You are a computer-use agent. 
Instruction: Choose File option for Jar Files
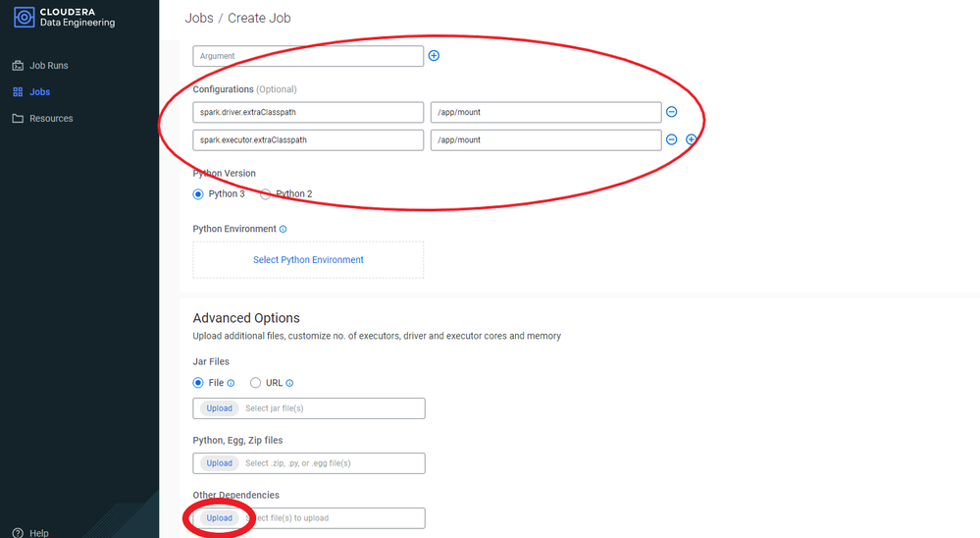coord(198,382)
